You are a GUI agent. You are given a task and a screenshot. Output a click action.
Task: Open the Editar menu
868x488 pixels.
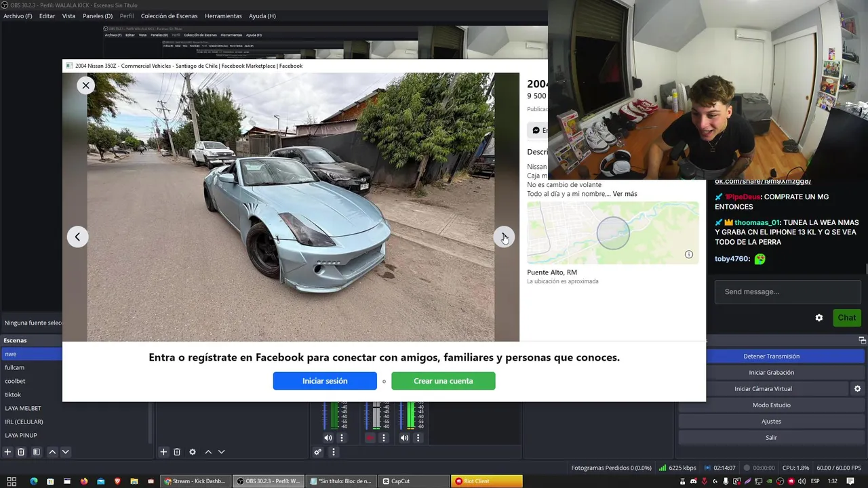pos(47,16)
